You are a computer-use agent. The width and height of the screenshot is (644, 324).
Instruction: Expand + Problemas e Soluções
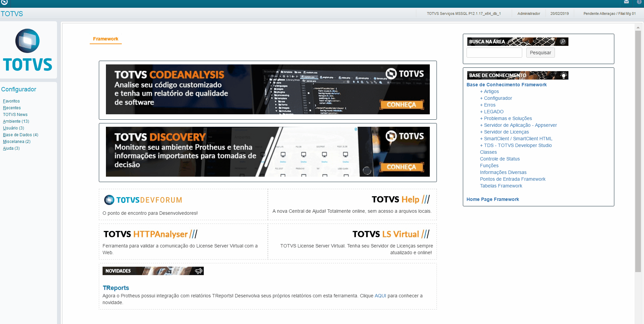(x=506, y=118)
